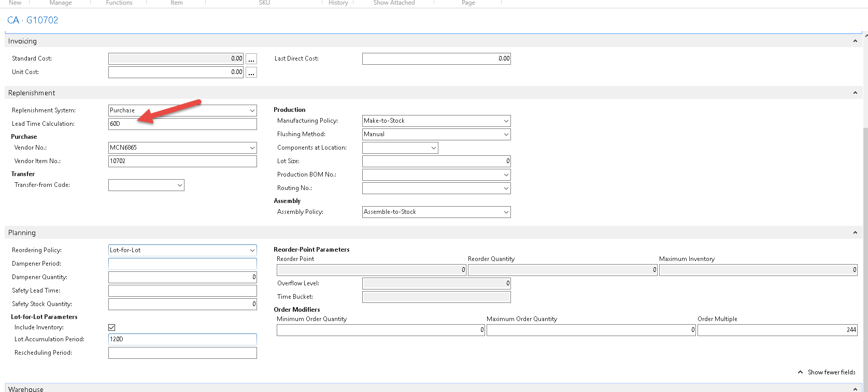
Task: Open the Manage ribbon group
Action: [61, 3]
